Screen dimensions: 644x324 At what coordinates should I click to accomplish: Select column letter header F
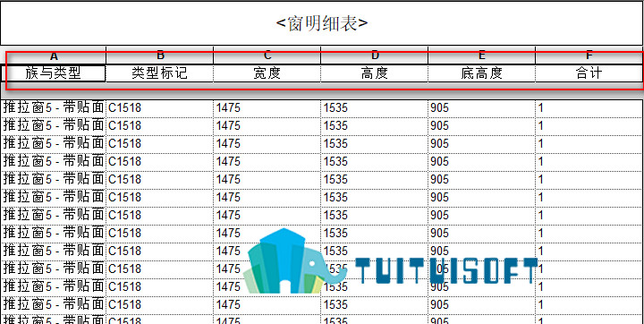tap(589, 55)
